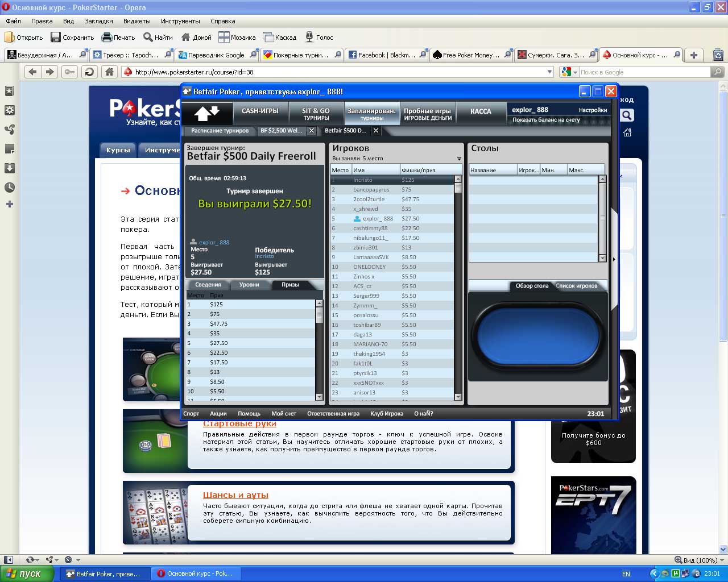Open Клуб Игрока footer link
Screen dimensions: 728x582
(x=387, y=414)
